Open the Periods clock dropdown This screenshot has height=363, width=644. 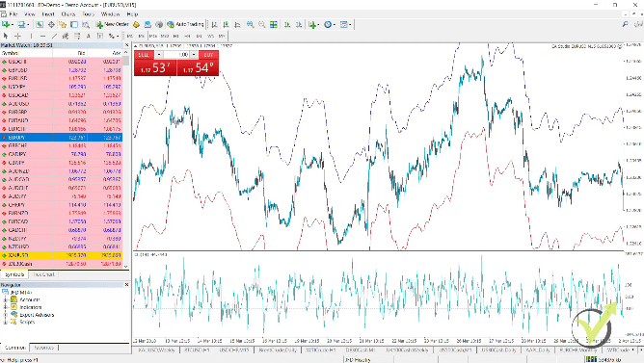[330, 25]
